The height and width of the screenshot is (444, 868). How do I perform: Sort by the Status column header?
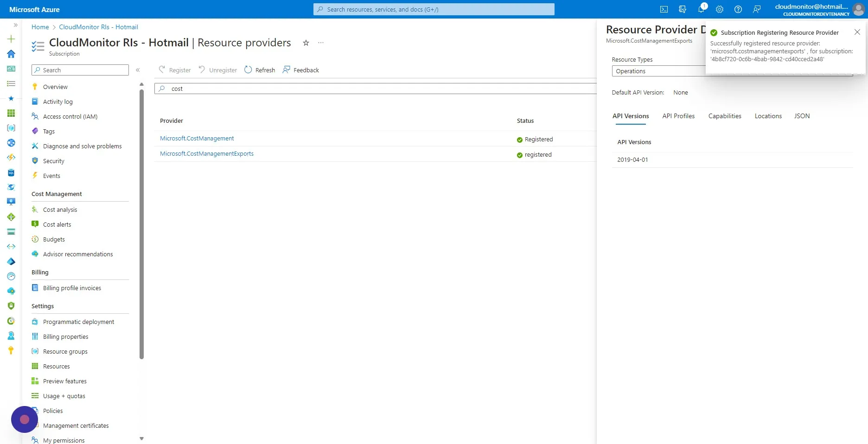pos(525,121)
